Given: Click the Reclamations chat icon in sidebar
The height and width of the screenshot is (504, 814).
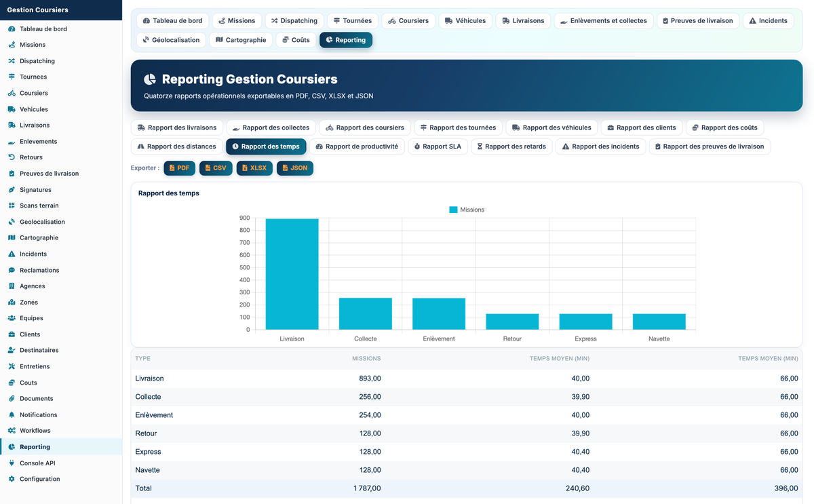Looking at the screenshot, I should click(x=12, y=270).
